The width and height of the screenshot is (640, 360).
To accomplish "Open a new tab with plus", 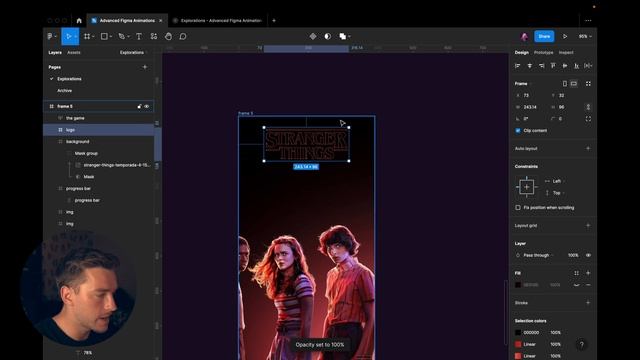I will [x=274, y=20].
